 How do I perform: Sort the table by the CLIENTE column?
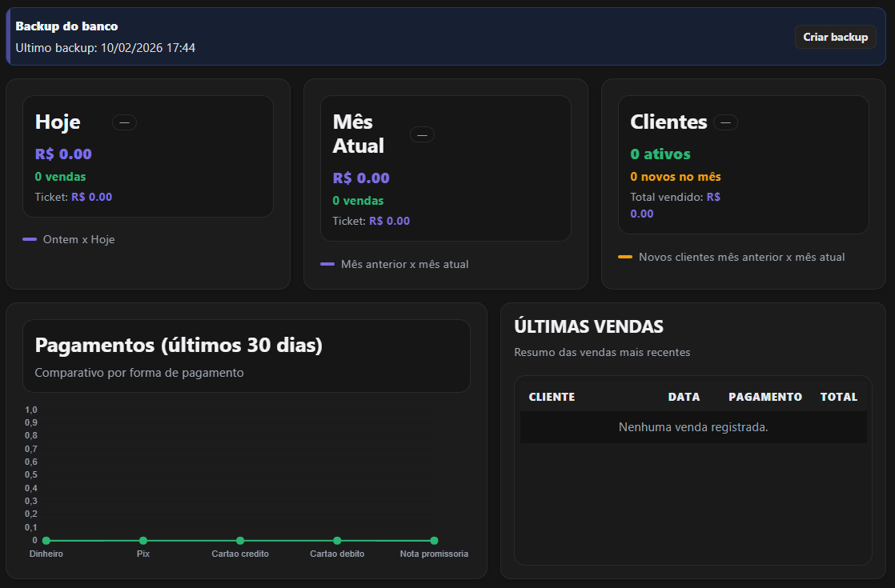coord(552,396)
